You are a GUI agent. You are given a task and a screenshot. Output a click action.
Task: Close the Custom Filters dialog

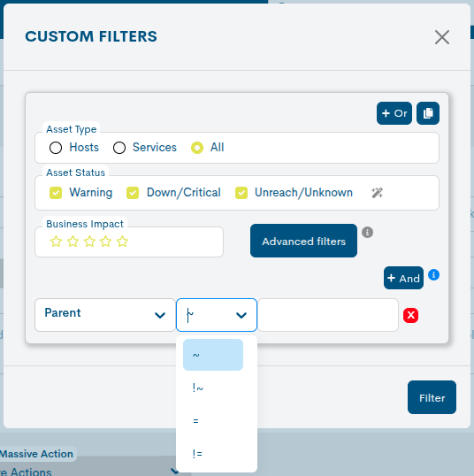tap(442, 37)
